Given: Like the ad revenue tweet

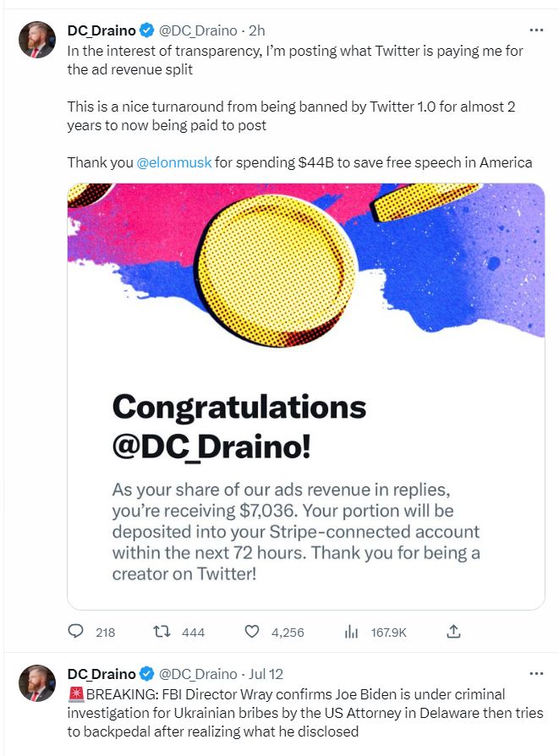Looking at the screenshot, I should click(251, 632).
